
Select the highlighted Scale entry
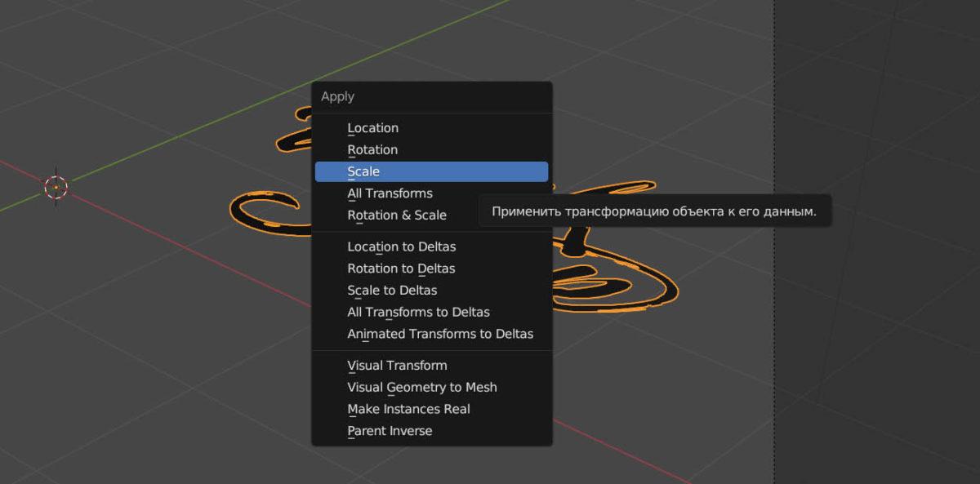431,171
